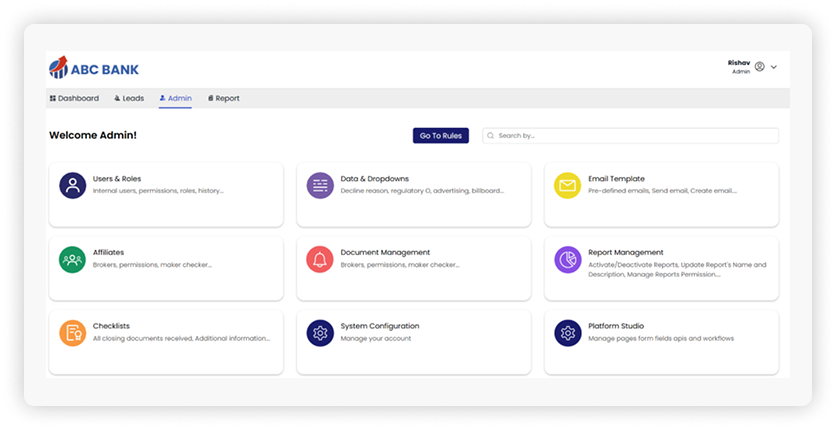The width and height of the screenshot is (836, 430).
Task: Click the user profile avatar icon
Action: pos(759,67)
